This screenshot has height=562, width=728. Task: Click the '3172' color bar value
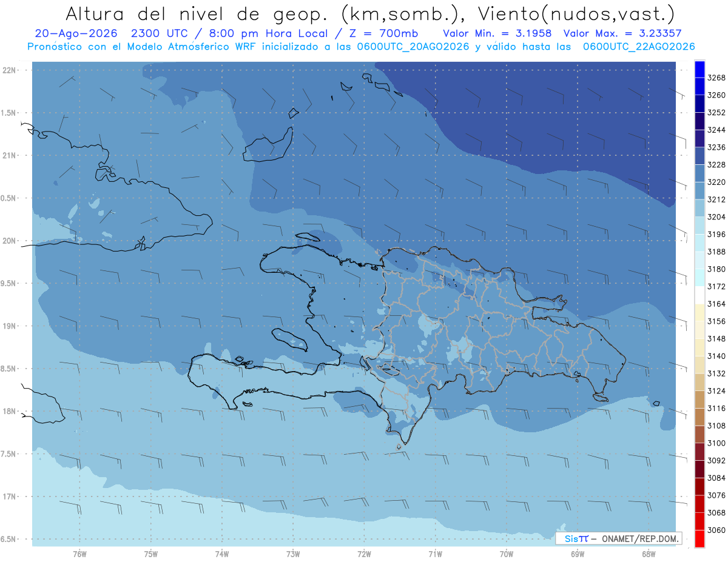click(x=716, y=286)
